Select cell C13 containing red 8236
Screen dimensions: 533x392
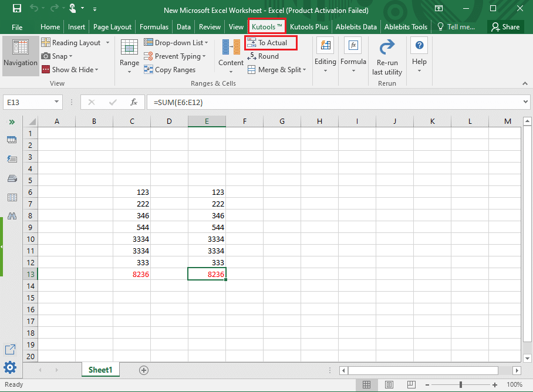tap(132, 274)
